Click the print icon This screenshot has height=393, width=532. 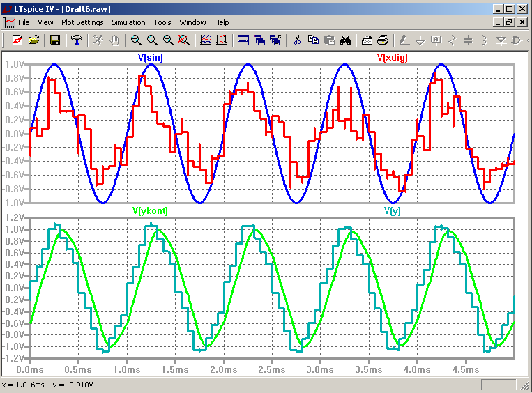383,40
